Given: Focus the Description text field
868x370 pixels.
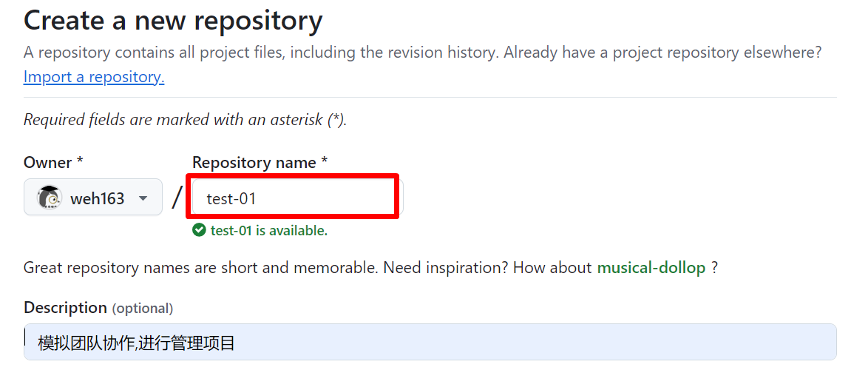Looking at the screenshot, I should coord(430,342).
